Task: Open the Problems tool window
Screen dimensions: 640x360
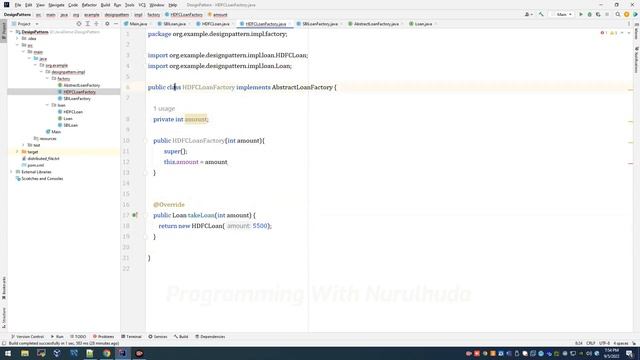Action: (103, 337)
